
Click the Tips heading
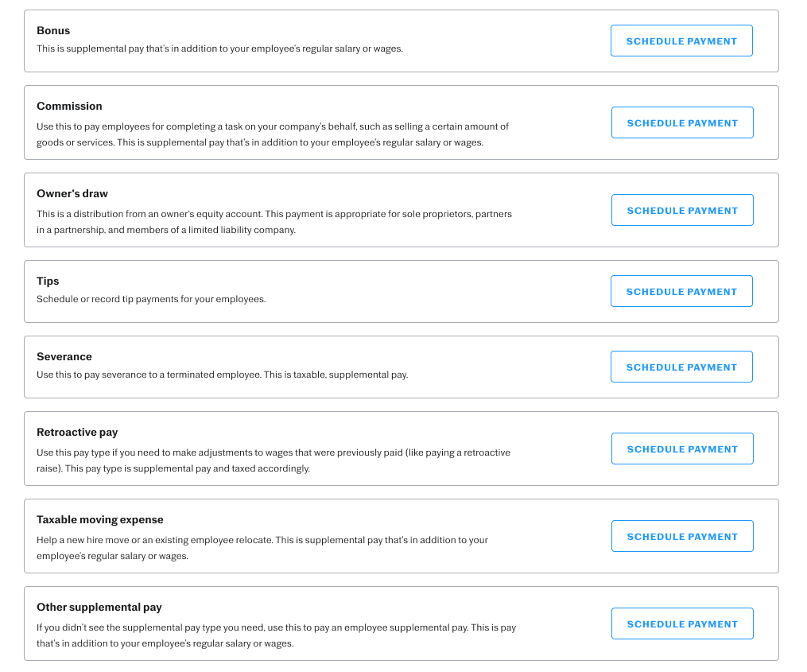tap(48, 282)
